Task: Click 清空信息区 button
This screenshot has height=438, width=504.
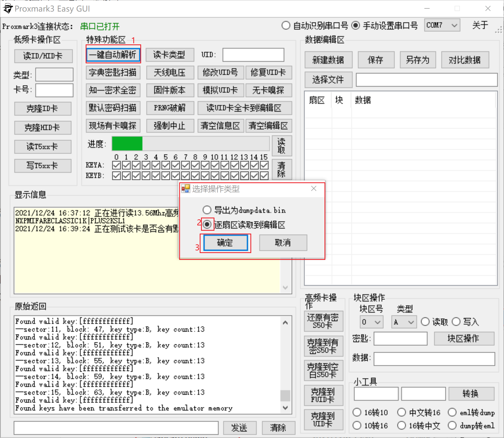Action: [220, 126]
